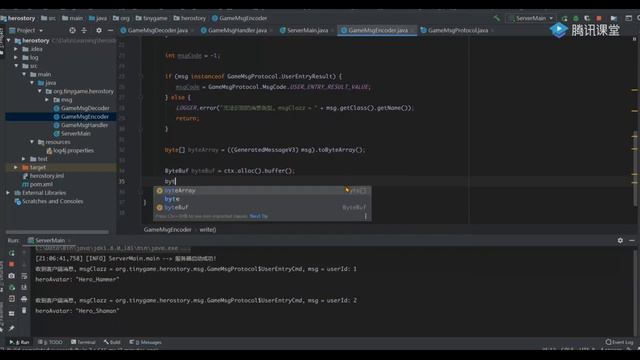Click the Expand/Collapse all icon in Project header

click(84, 30)
